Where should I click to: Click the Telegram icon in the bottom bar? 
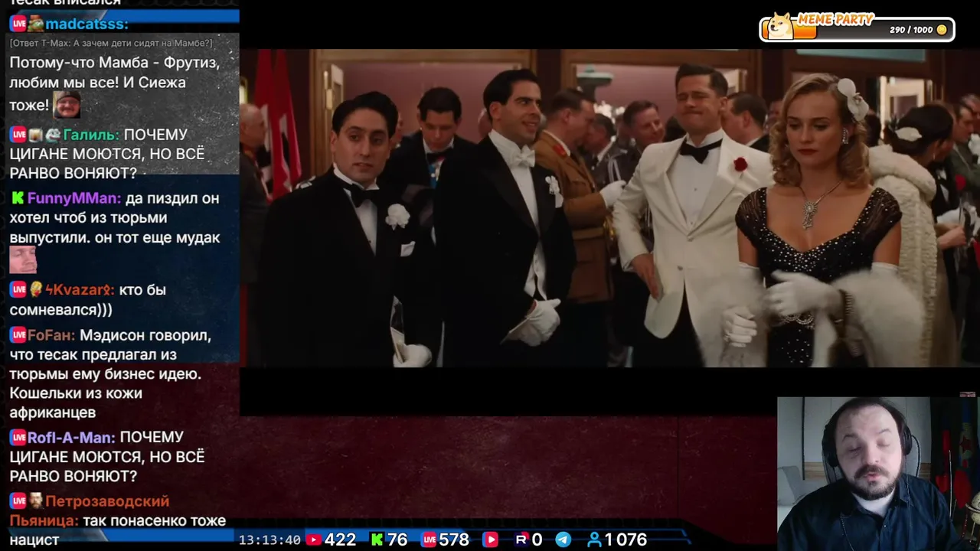click(x=563, y=540)
